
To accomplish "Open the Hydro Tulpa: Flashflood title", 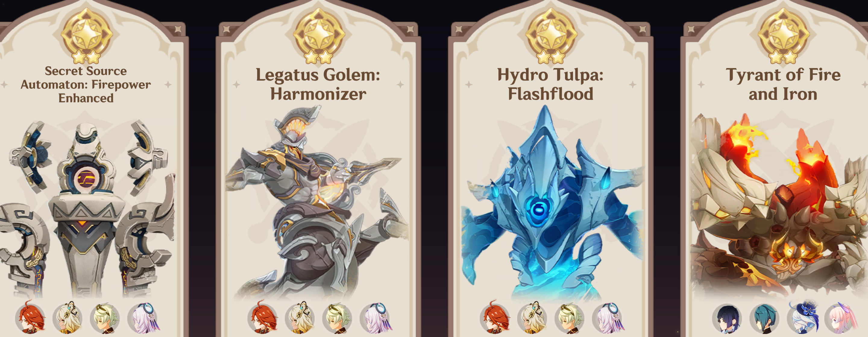I will pyautogui.click(x=550, y=84).
